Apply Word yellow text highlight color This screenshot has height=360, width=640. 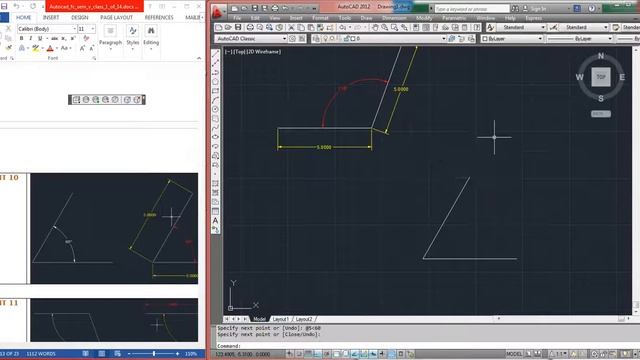point(36,48)
